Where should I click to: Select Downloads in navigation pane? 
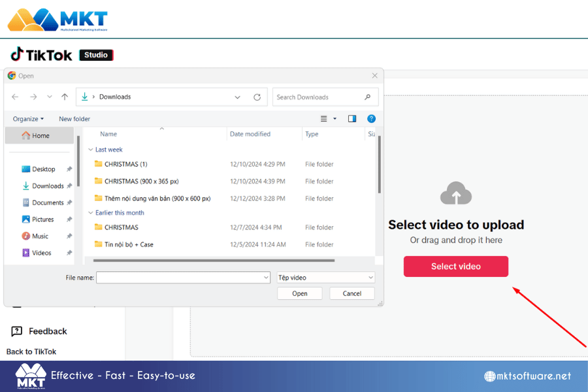tap(48, 186)
